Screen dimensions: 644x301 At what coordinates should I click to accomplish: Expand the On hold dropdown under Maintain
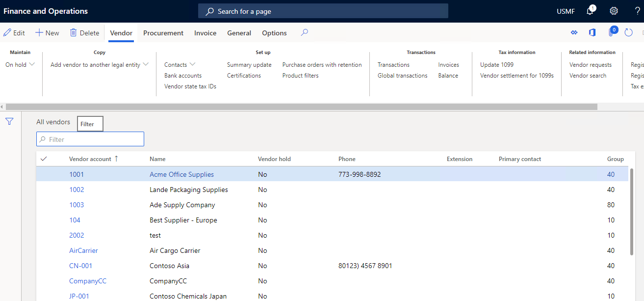pyautogui.click(x=31, y=64)
